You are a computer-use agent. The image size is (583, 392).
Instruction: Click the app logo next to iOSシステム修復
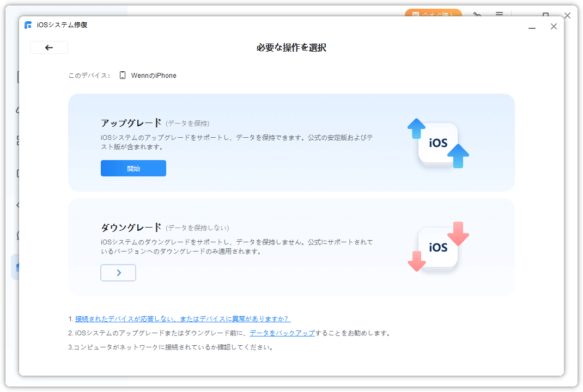(x=28, y=25)
